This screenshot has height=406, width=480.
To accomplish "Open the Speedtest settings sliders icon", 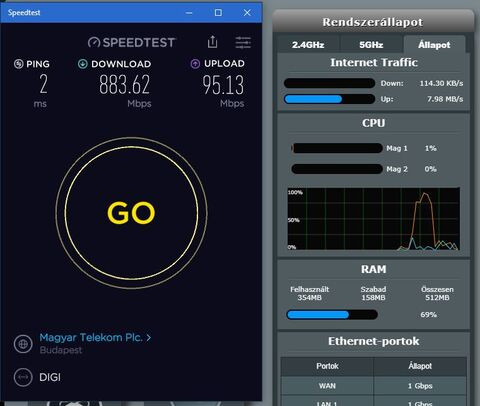I will [243, 42].
